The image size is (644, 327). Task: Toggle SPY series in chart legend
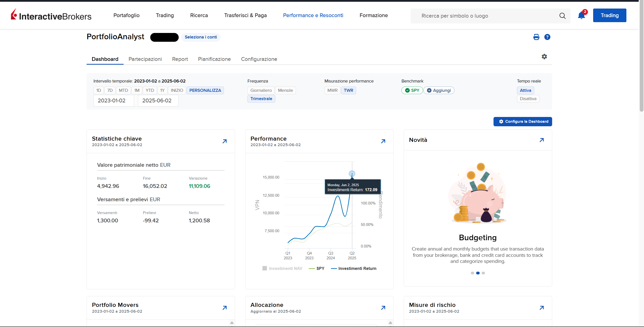coord(317,268)
